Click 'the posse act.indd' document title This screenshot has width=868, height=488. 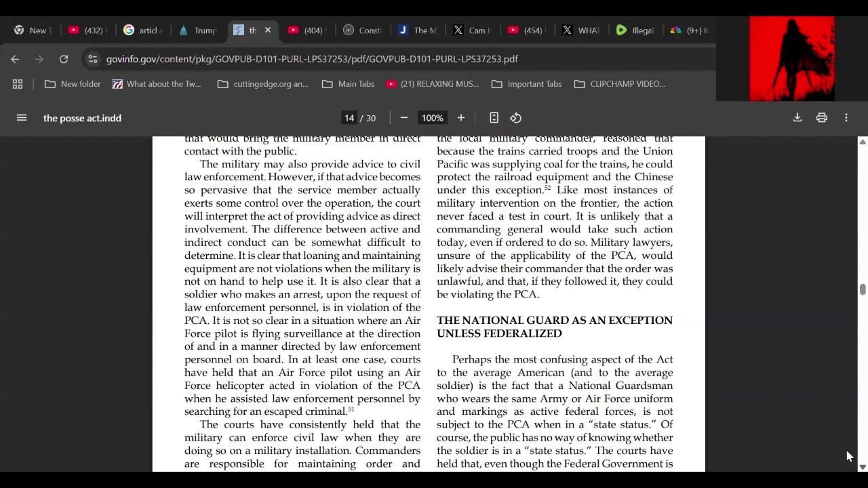[82, 118]
